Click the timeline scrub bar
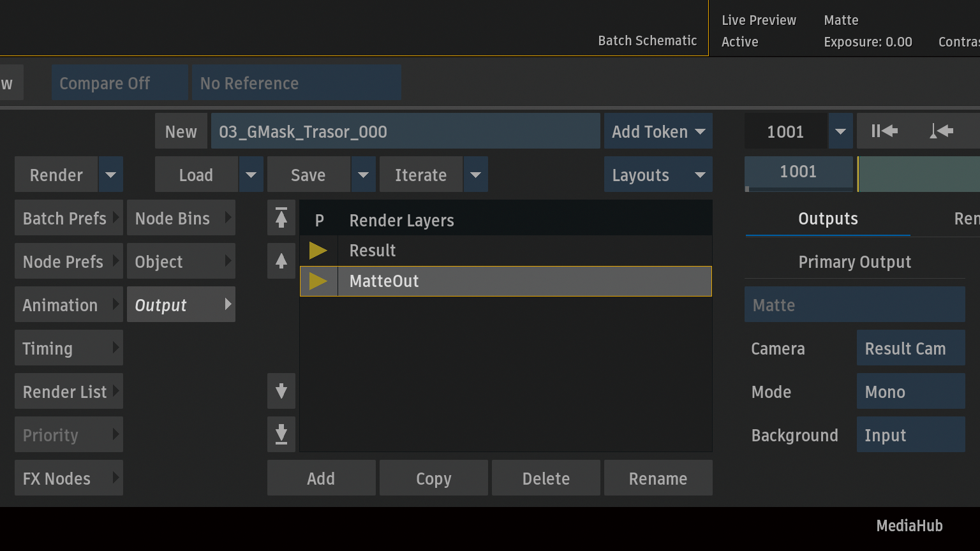Viewport: 980px width, 551px height. (x=919, y=175)
